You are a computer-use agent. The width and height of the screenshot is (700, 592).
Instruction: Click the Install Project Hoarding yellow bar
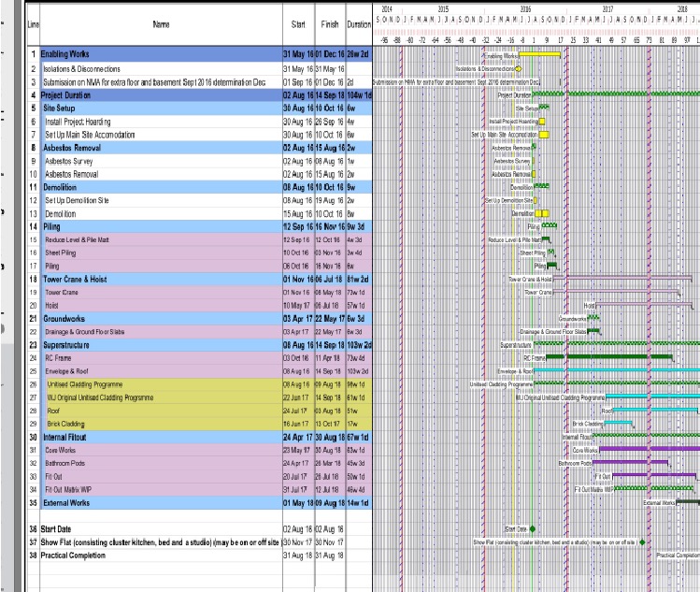click(543, 122)
